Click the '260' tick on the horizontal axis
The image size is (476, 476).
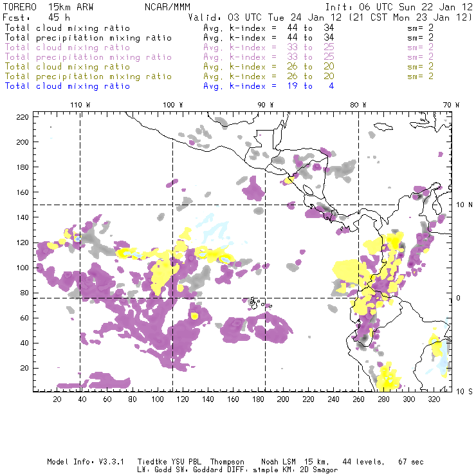click(358, 399)
